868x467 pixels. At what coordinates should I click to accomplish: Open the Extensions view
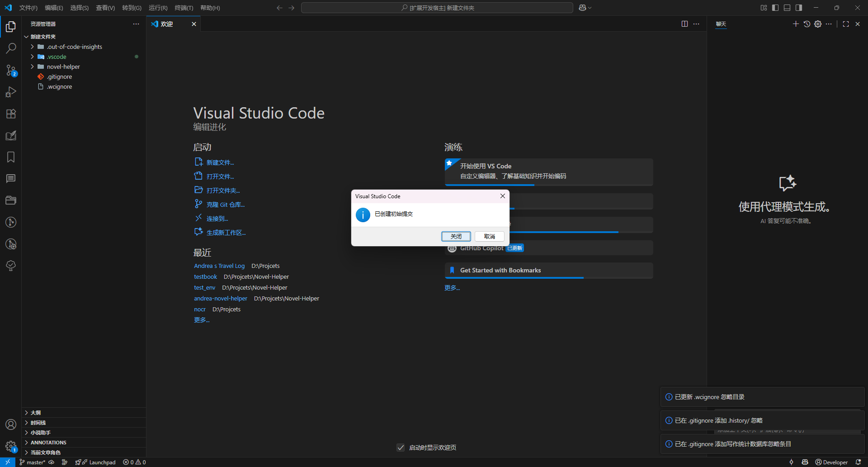[x=11, y=114]
